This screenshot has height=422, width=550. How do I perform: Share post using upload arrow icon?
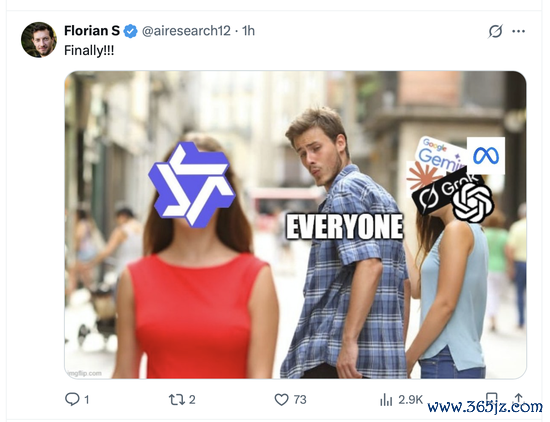point(519,398)
